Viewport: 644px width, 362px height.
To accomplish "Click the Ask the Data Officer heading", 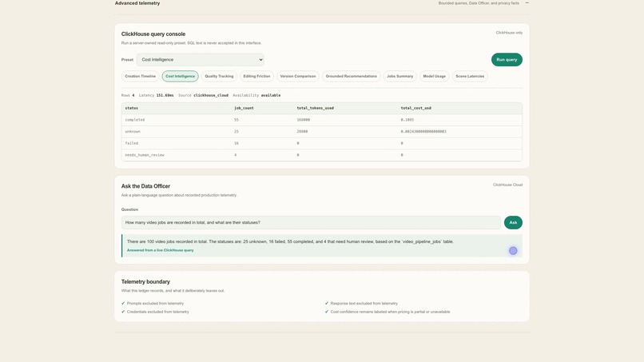I will (x=145, y=186).
